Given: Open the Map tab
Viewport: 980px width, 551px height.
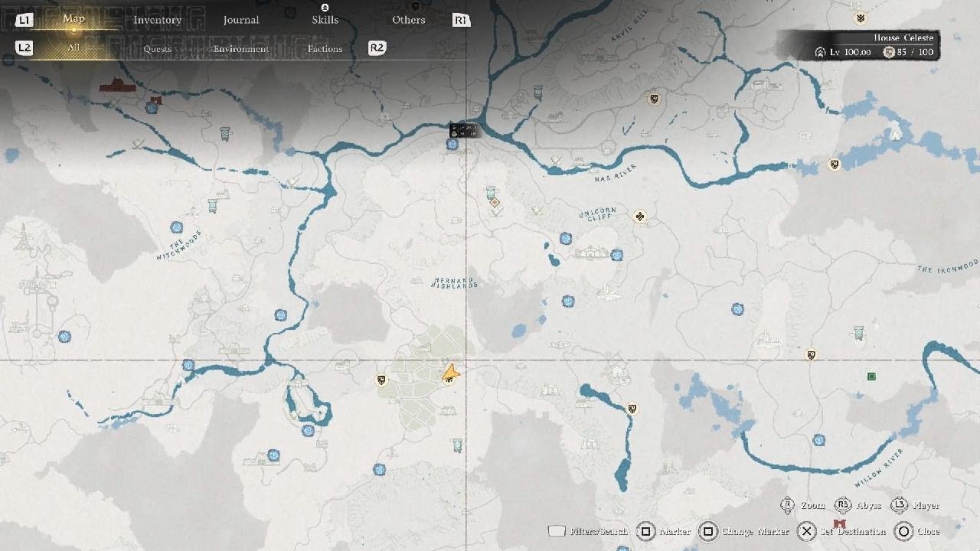Looking at the screenshot, I should pos(73,19).
